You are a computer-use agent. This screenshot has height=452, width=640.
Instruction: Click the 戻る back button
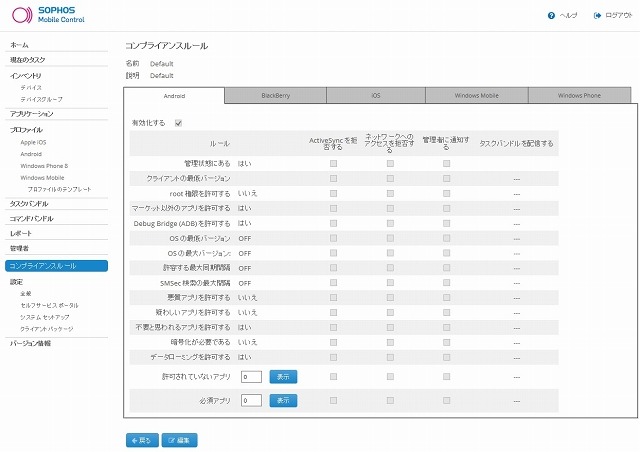tap(142, 440)
